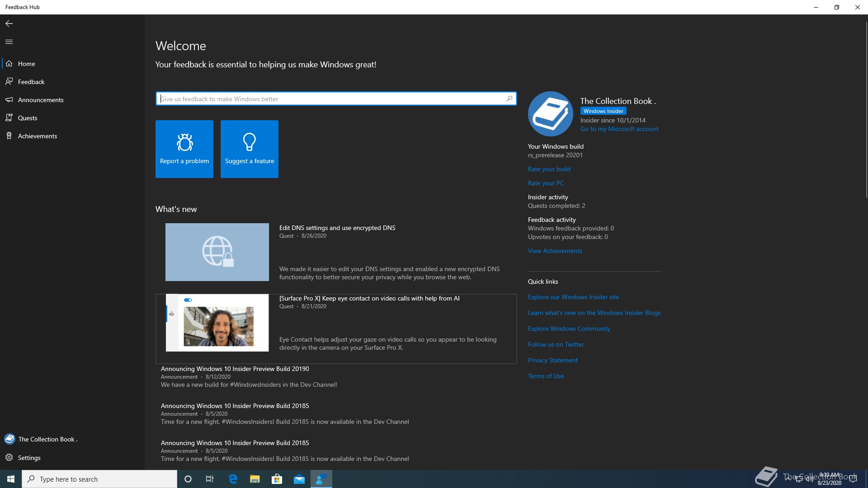Click the 'Quests completed: 2' text
This screenshot has height=488, width=868.
(x=557, y=206)
